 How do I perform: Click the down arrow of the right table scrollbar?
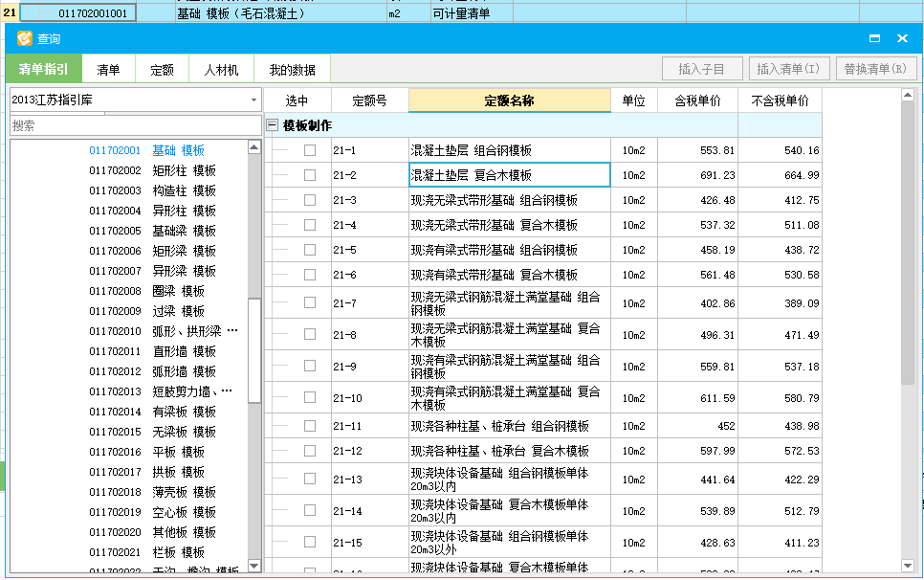908,566
